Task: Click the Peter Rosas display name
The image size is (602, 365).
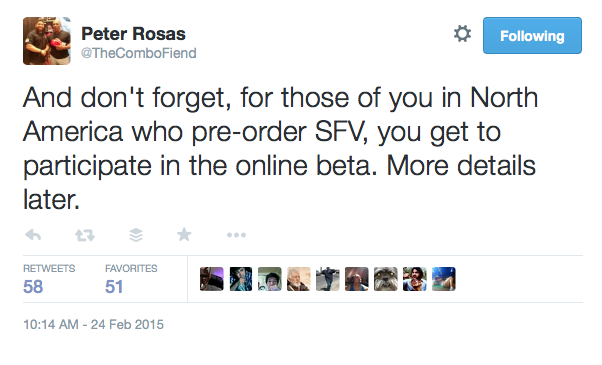Action: [133, 34]
